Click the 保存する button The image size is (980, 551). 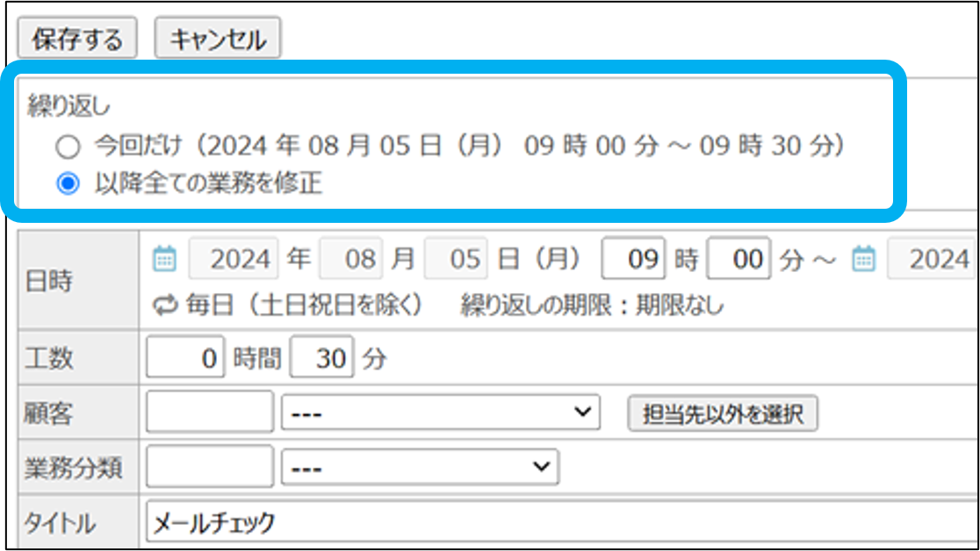point(77,39)
